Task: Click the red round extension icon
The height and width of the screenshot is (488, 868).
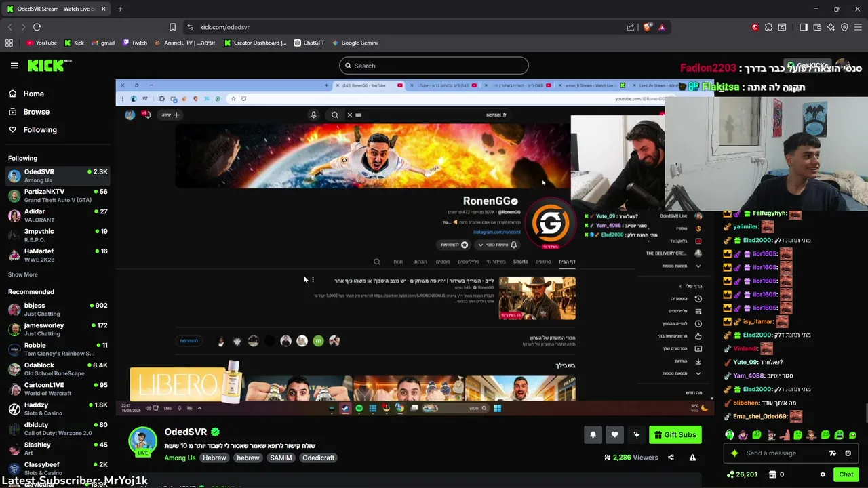Action: (755, 27)
